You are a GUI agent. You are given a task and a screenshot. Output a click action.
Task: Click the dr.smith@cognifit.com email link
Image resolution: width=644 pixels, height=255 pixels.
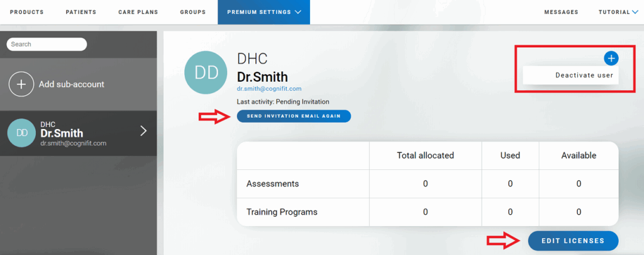point(269,89)
